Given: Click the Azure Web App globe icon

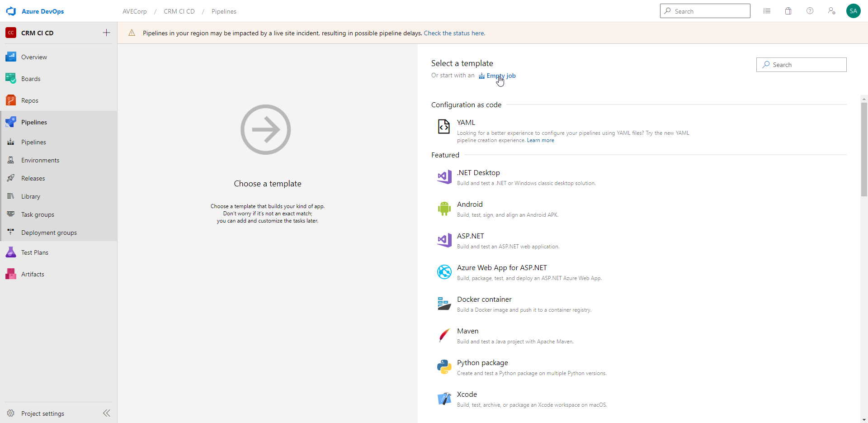Looking at the screenshot, I should coord(444,272).
